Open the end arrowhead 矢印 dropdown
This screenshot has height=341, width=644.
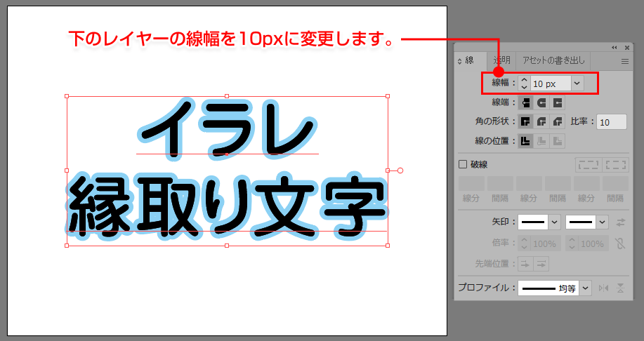[602, 222]
